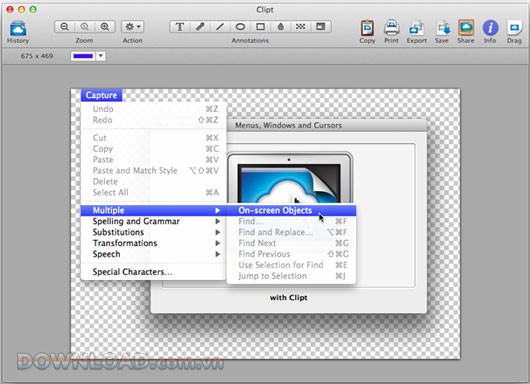Choose the Multiple menu item
Viewport: 530px width, 384px height.
coord(153,210)
